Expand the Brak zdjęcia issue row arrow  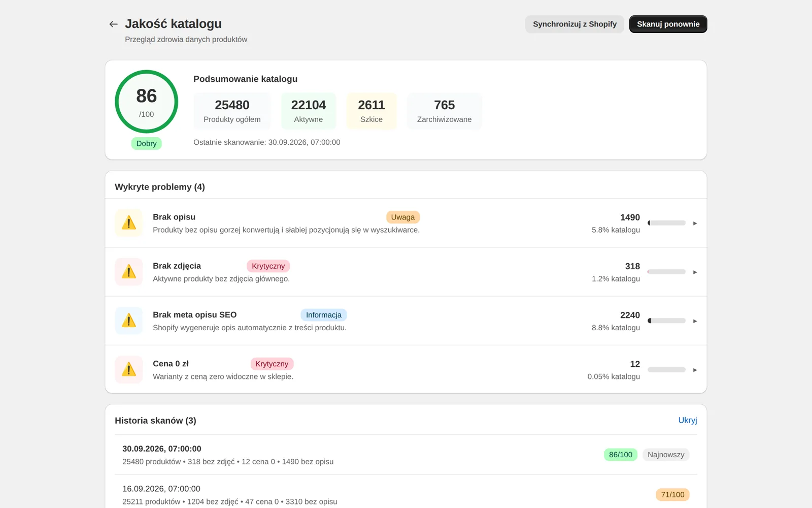(695, 272)
